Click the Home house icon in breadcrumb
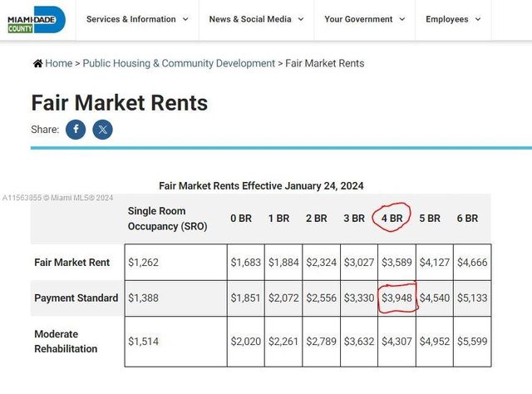Viewport: 532px width, 394px height. pos(37,63)
